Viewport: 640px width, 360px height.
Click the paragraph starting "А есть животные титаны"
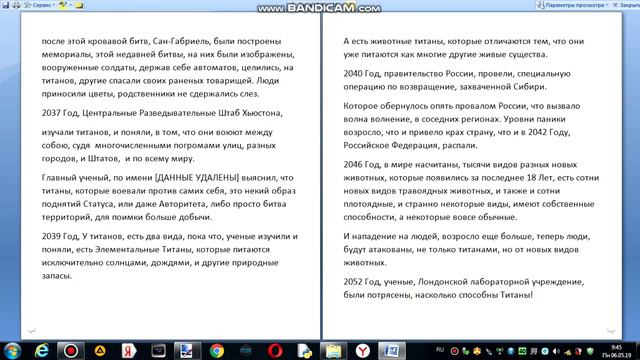tap(464, 48)
